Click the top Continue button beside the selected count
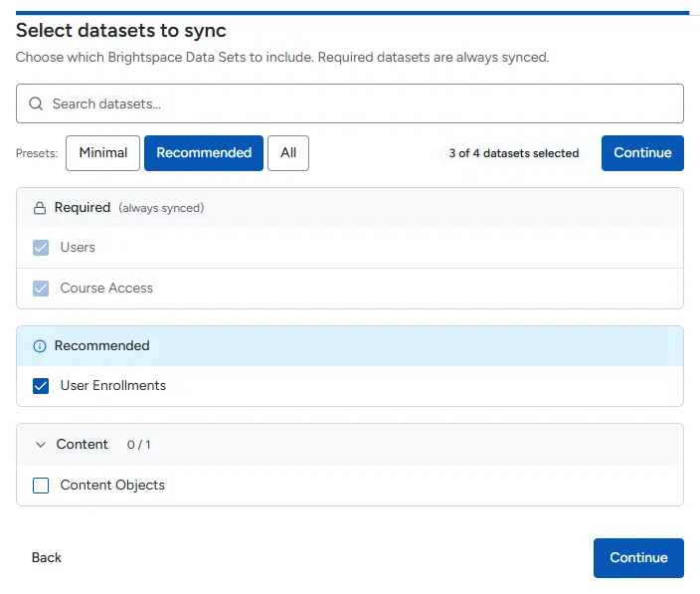Viewport: 700px width, 594px height. coord(642,153)
